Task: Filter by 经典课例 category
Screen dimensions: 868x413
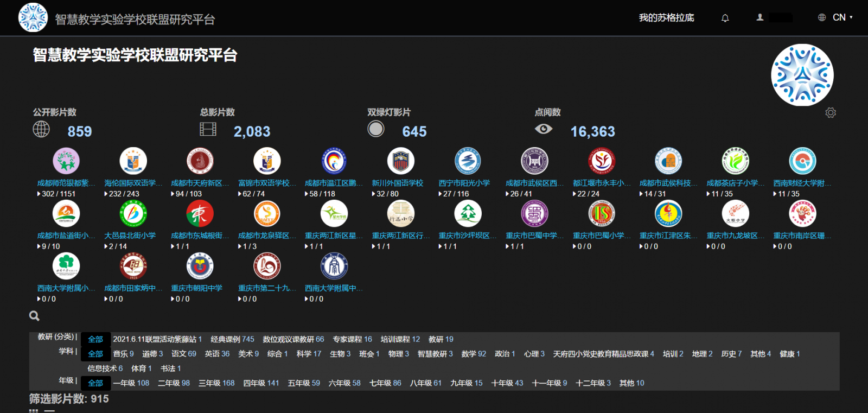Action: [x=232, y=339]
